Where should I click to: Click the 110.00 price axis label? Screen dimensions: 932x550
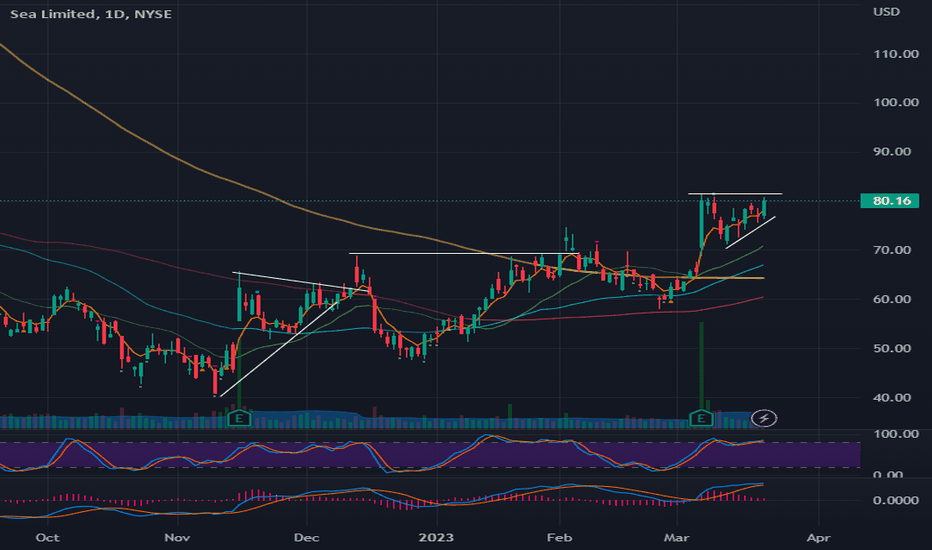tap(896, 54)
